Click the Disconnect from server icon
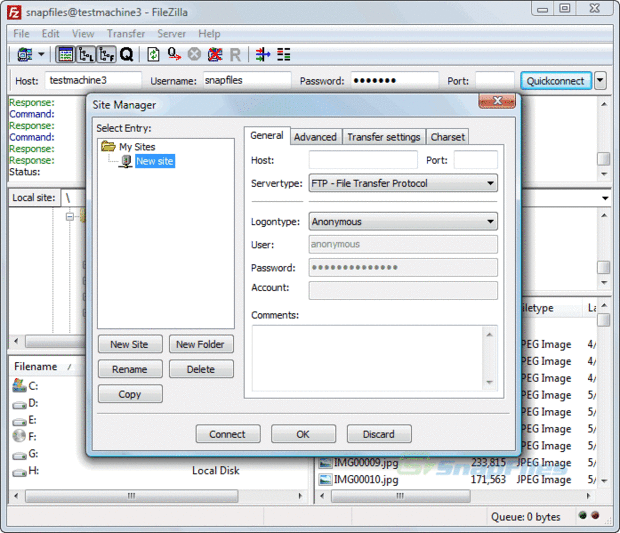620x533 pixels. (x=215, y=55)
